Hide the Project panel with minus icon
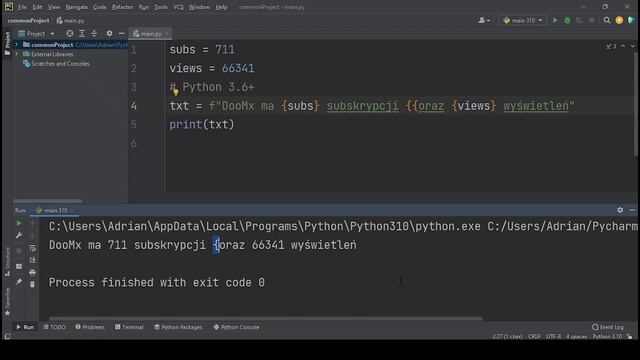Viewport: 640px width, 360px height. [121, 33]
